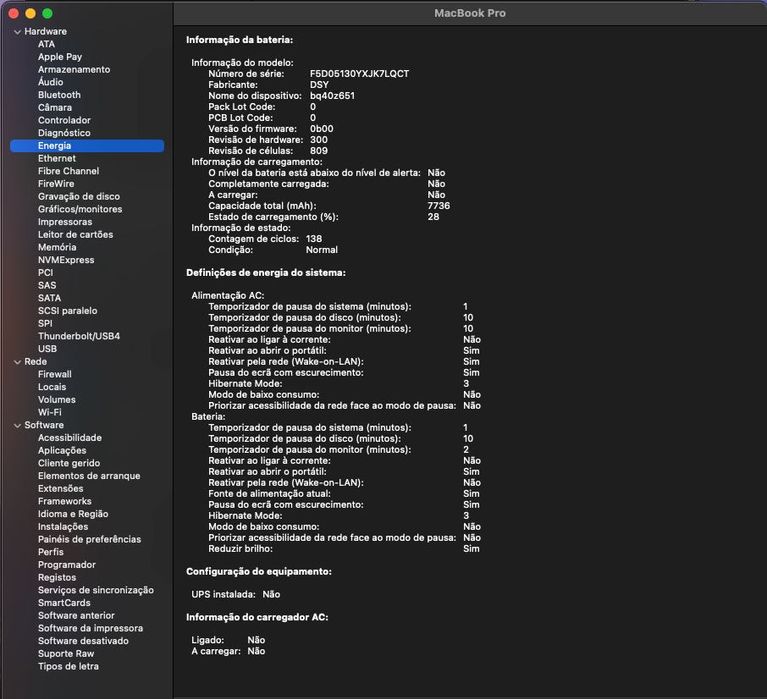767x699 pixels.
Task: Select Aplicações under Software
Action: 62,451
